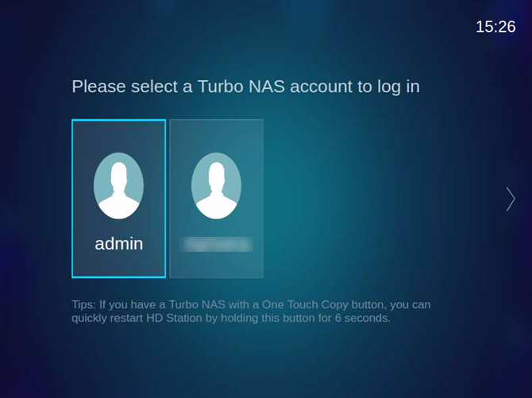Screen dimensions: 532x398
Task: Click the admin avatar silhouette icon
Action: click(119, 186)
